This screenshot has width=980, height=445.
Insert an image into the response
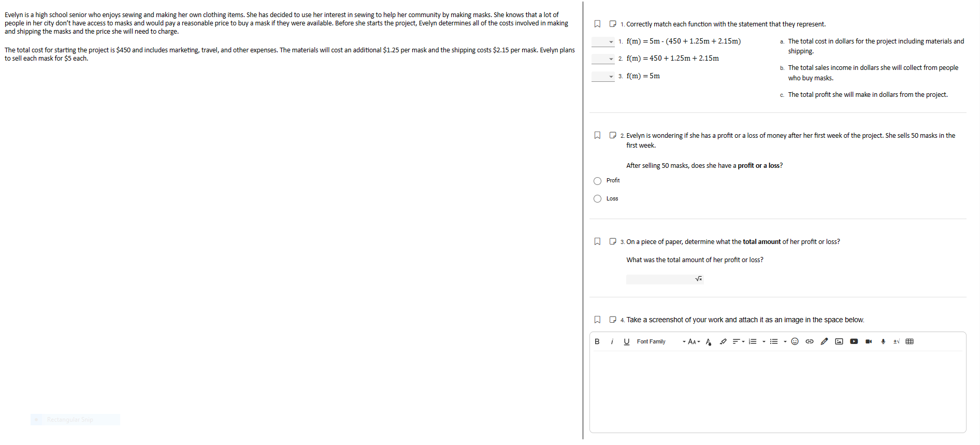pos(839,341)
